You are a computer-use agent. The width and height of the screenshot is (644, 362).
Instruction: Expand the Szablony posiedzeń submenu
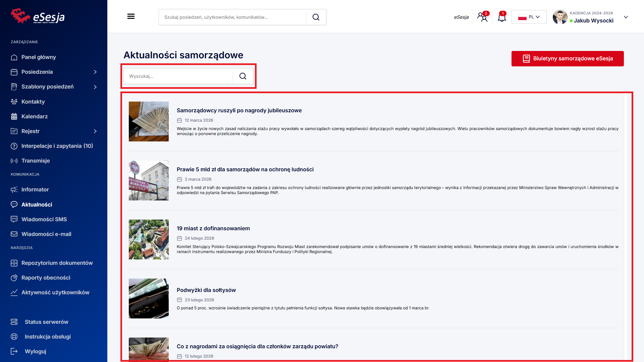(95, 87)
